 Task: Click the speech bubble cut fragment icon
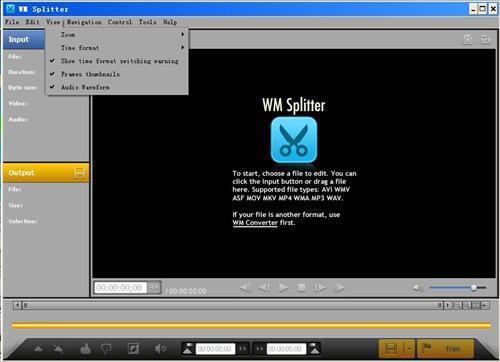106,349
